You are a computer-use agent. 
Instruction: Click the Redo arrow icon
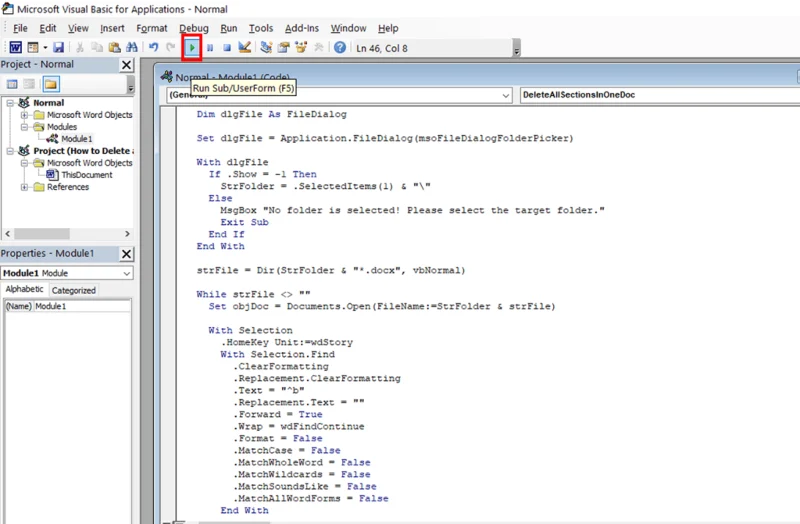170,47
